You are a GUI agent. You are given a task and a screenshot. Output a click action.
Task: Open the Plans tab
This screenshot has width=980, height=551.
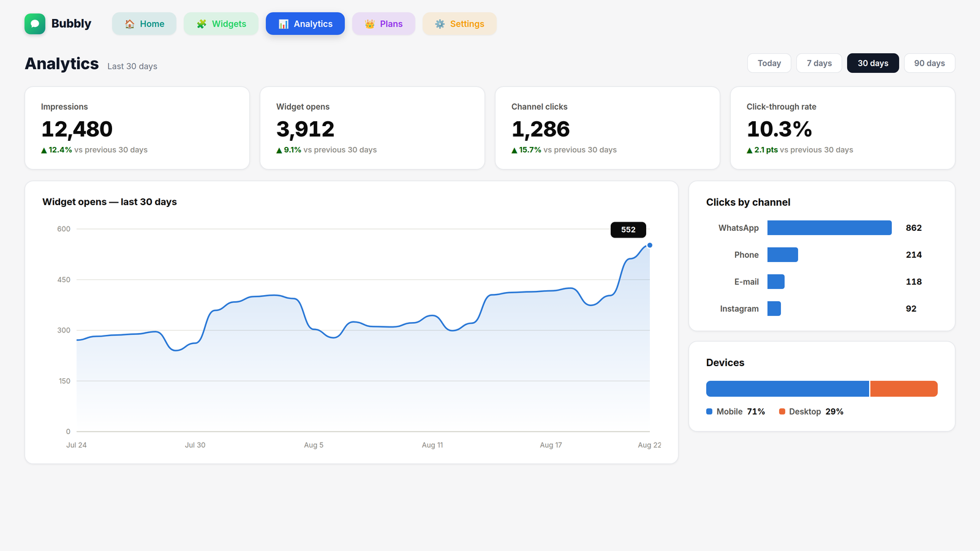click(x=383, y=24)
